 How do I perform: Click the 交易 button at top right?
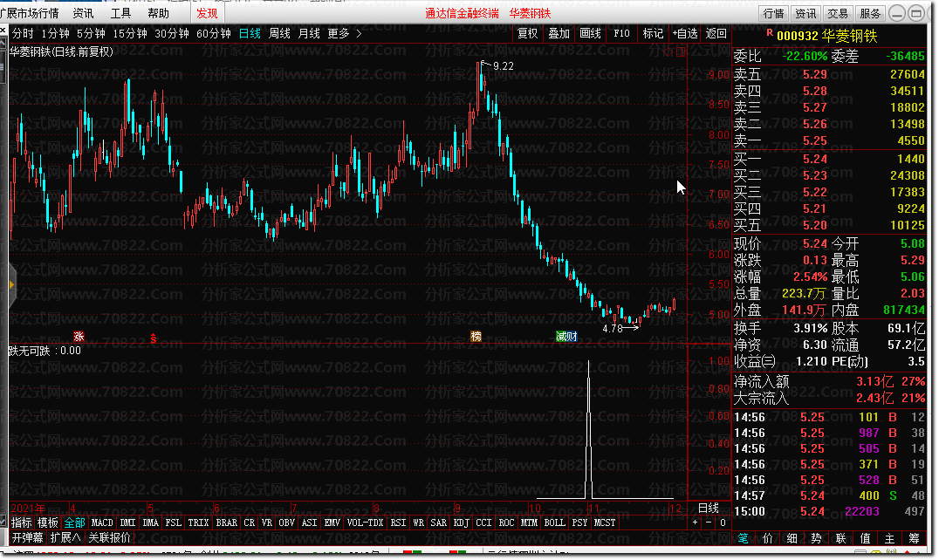coord(838,13)
